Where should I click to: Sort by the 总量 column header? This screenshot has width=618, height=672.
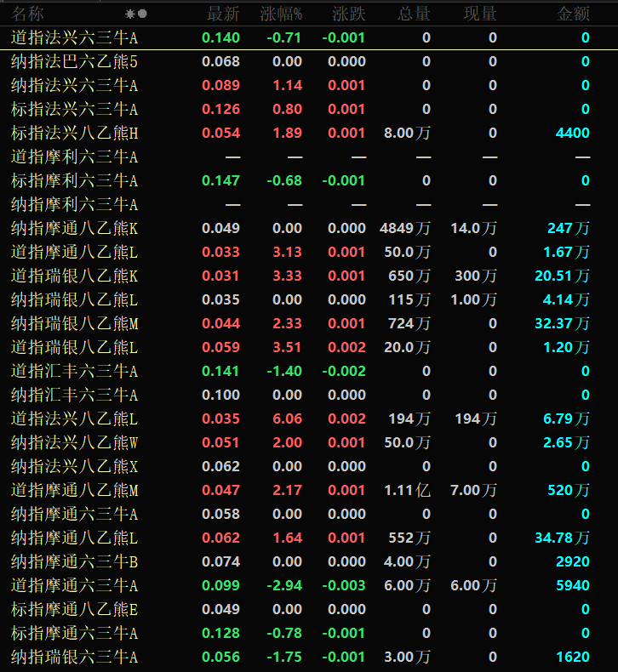[x=414, y=14]
